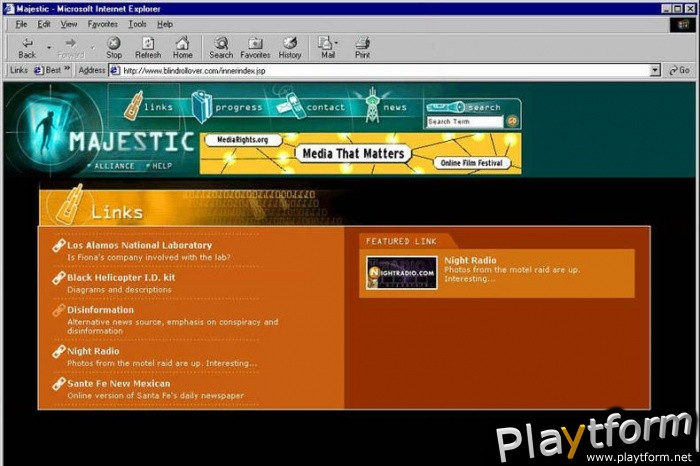Click chain icon beside Sante Fe New Mexican
The width and height of the screenshot is (700, 466).
[58, 384]
